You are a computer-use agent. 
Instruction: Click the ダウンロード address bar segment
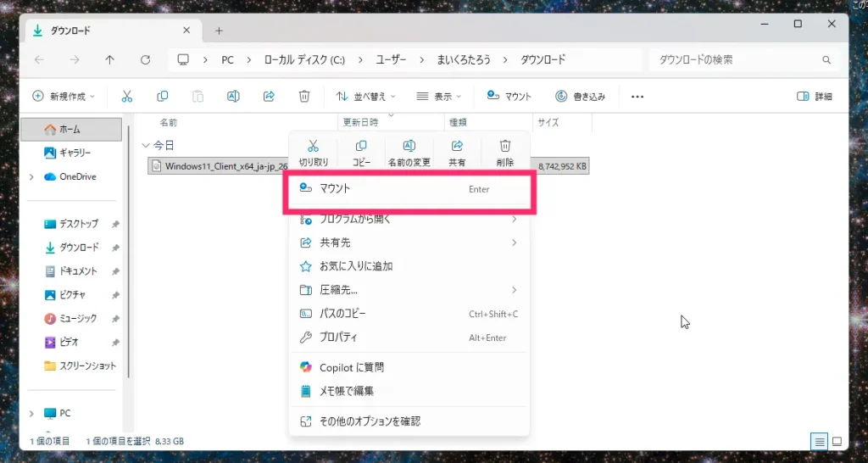tap(543, 60)
